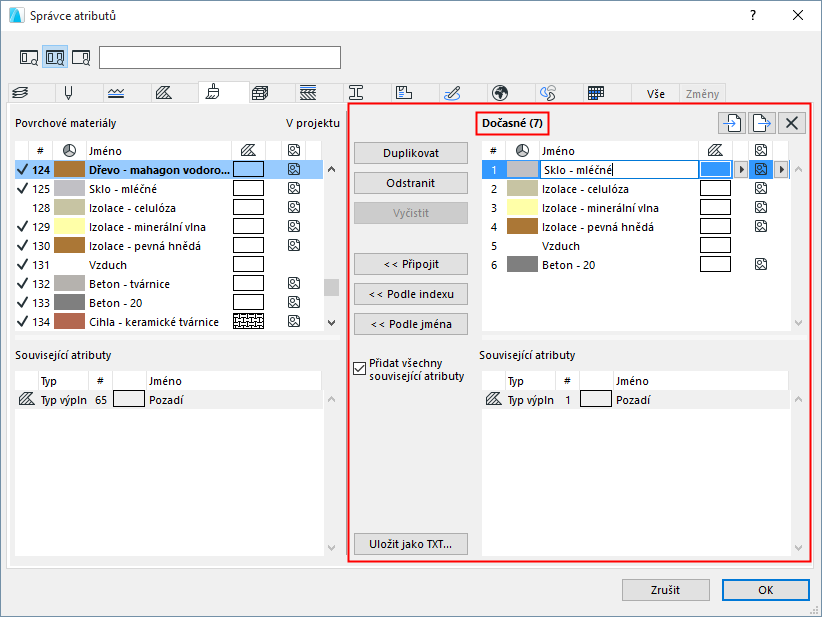
Task: Open the Cities globe tab
Action: (500, 93)
